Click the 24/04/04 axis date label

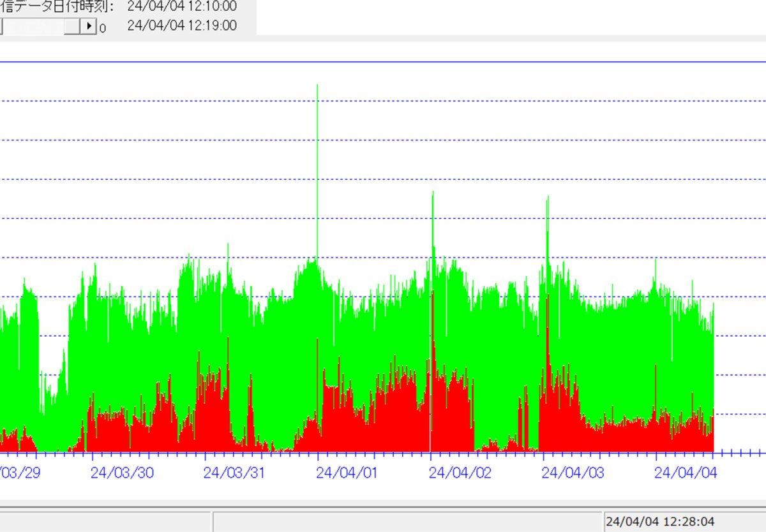point(686,473)
